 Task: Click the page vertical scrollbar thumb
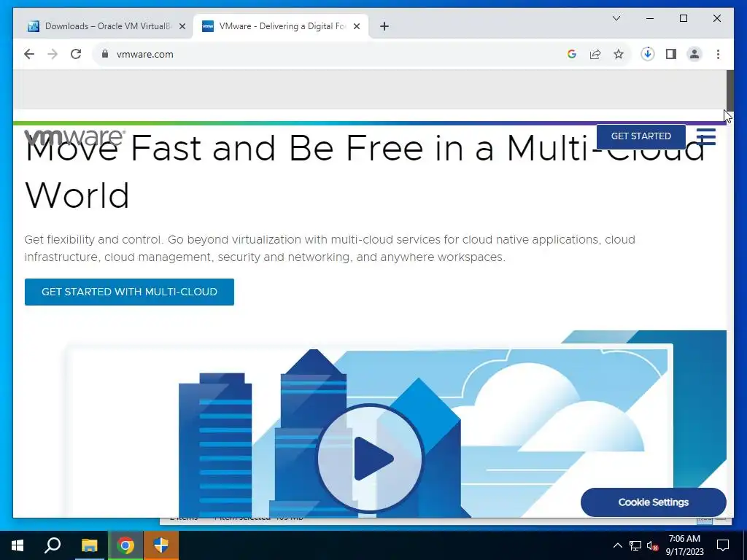(729, 90)
